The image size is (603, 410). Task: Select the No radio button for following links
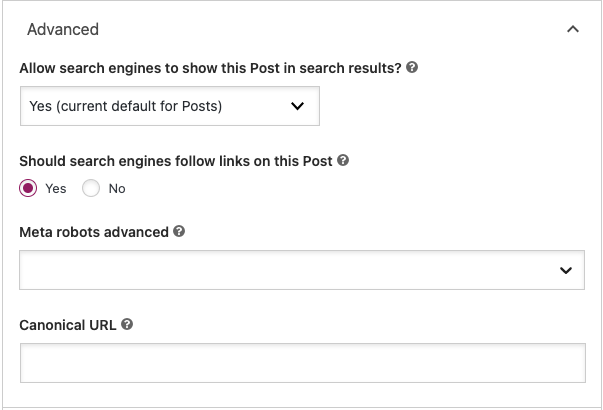92,188
